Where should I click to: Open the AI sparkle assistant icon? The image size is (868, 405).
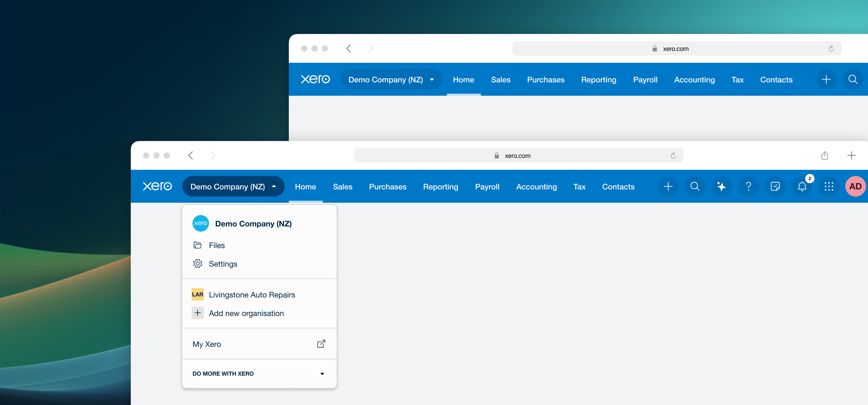click(721, 186)
